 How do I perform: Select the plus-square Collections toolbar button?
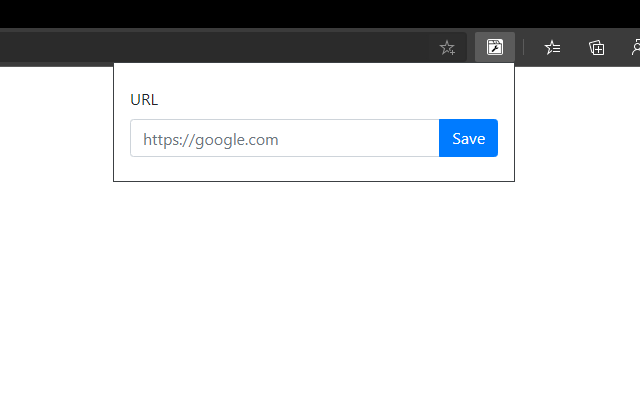pos(596,47)
